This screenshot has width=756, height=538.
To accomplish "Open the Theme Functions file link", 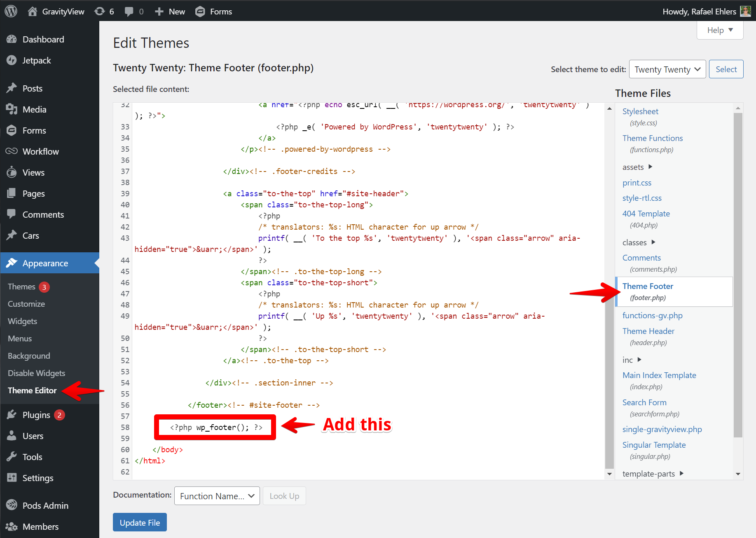I will (x=652, y=138).
